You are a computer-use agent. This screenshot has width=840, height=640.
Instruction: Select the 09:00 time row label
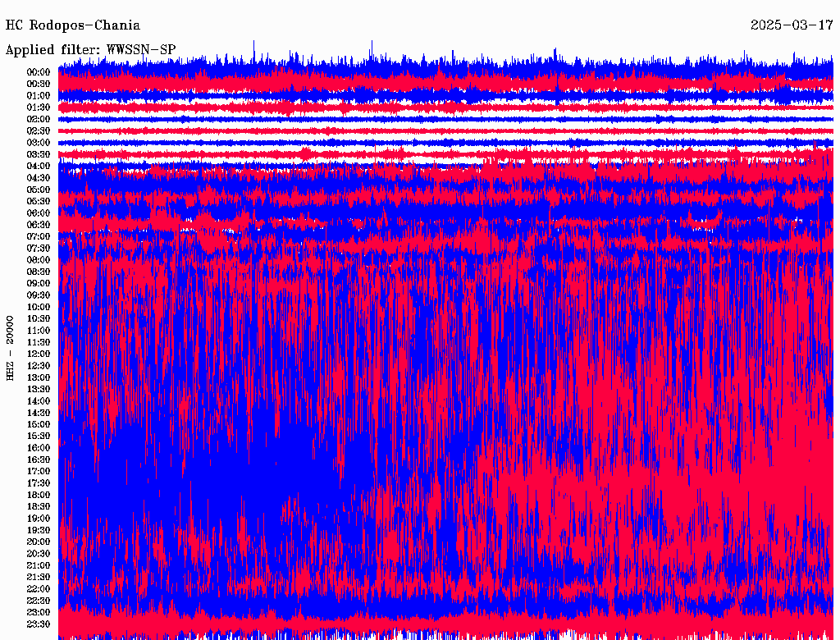(39, 284)
